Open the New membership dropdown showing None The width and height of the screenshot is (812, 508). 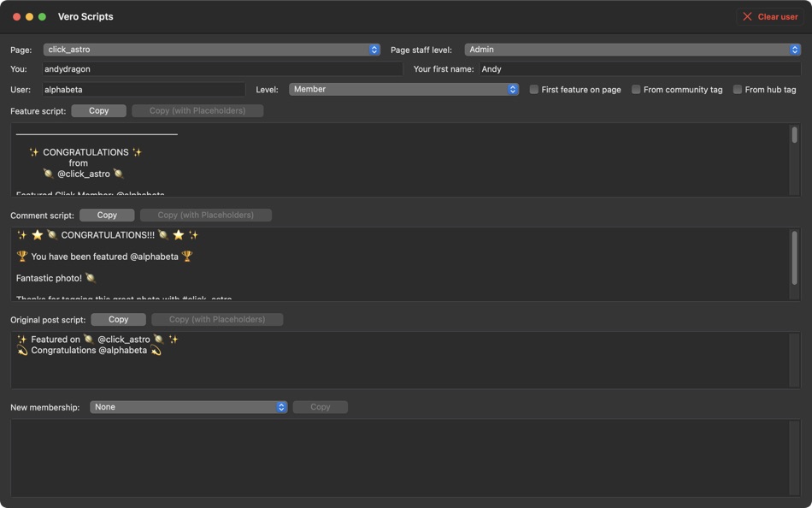(189, 406)
